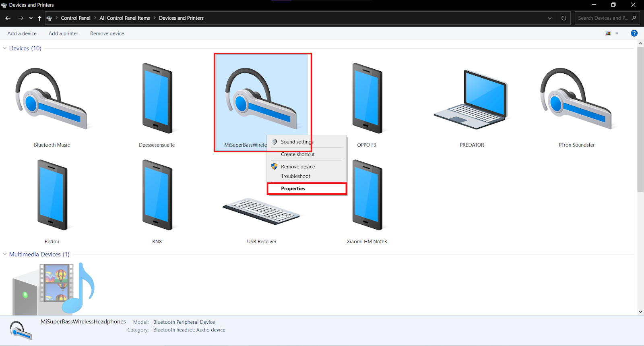
Task: Click Remove device in the command bar
Action: point(107,33)
